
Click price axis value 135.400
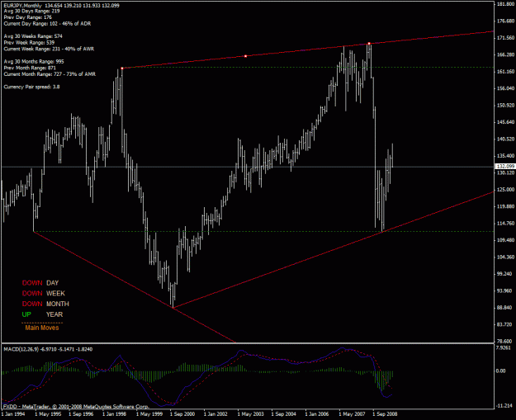click(505, 156)
